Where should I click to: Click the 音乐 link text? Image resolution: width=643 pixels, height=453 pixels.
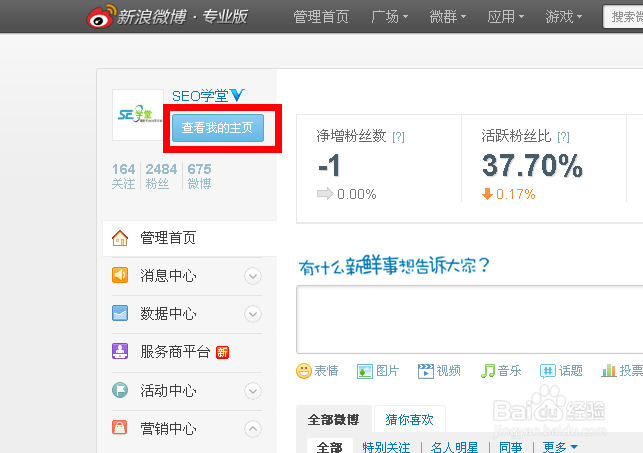pyautogui.click(x=509, y=371)
